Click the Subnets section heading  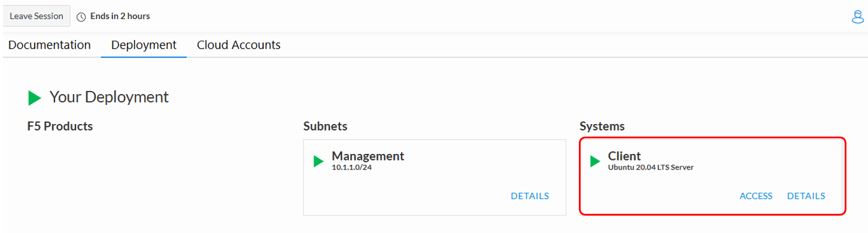325,126
